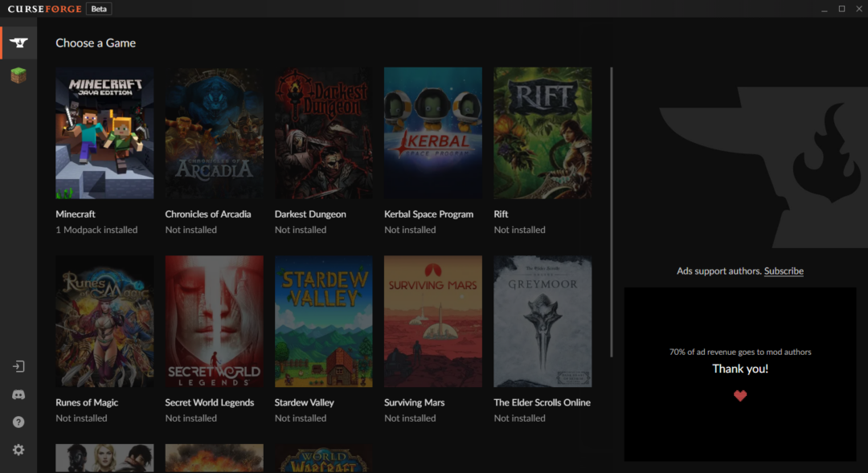The image size is (868, 473).
Task: Click the Beta badge next to CurseForge
Action: point(99,9)
